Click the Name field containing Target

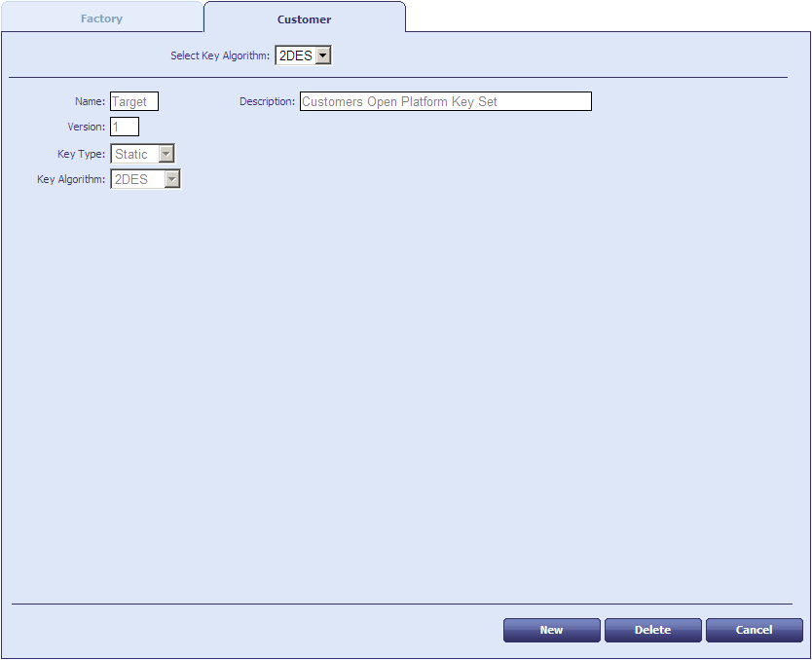(x=134, y=101)
